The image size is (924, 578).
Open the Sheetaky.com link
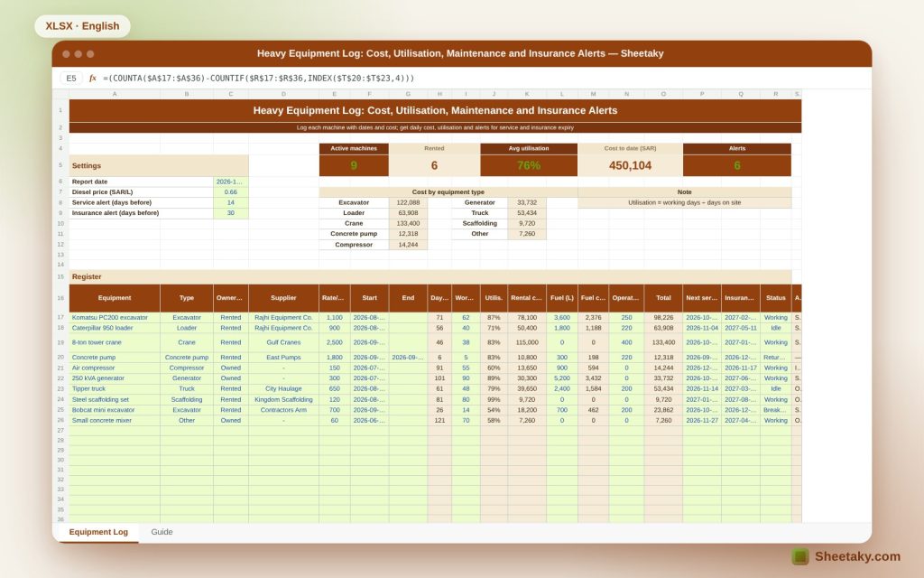click(857, 556)
